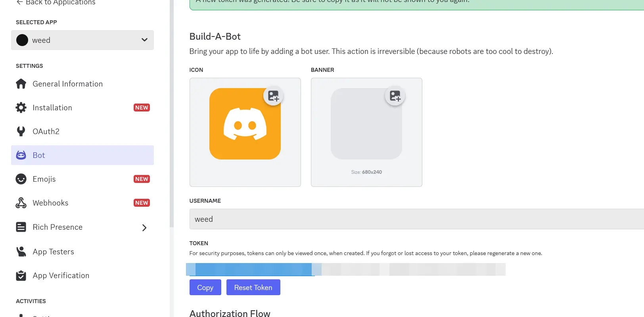
Task: Click the highlighted token text field
Action: (345, 269)
